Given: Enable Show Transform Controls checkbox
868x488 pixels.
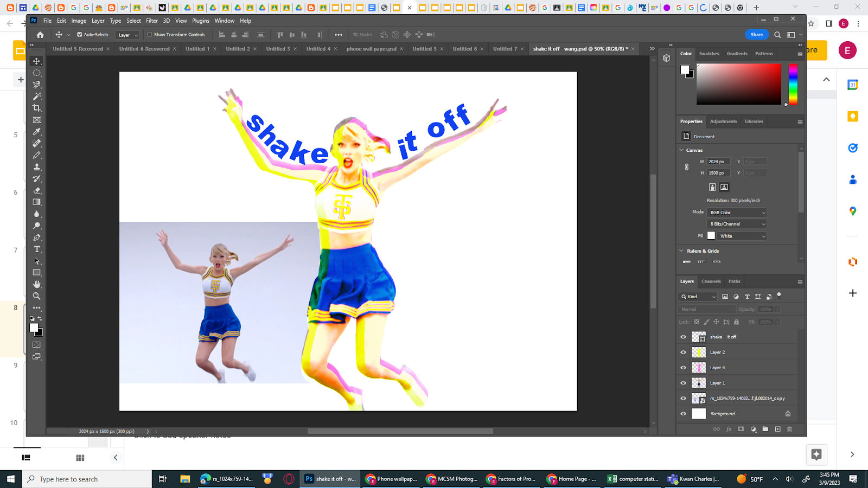Looking at the screenshot, I should click(x=150, y=35).
